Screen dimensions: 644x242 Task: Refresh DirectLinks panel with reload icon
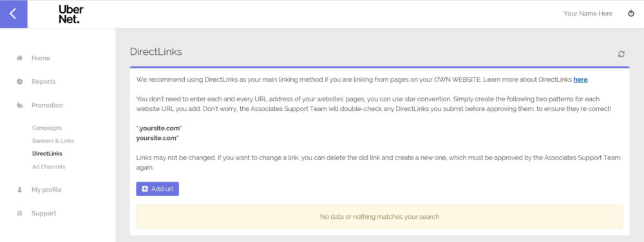[621, 54]
